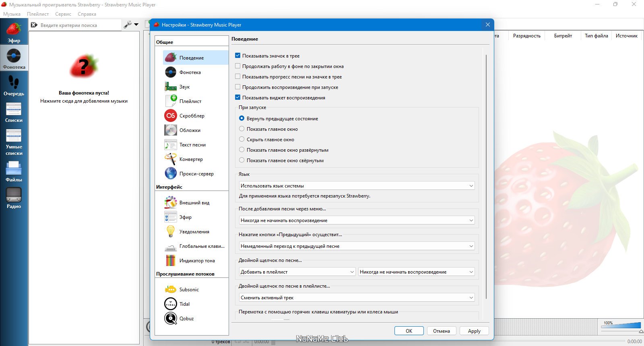This screenshot has width=644, height=346.
Task: Open Текст песни settings page
Action: pos(196,144)
